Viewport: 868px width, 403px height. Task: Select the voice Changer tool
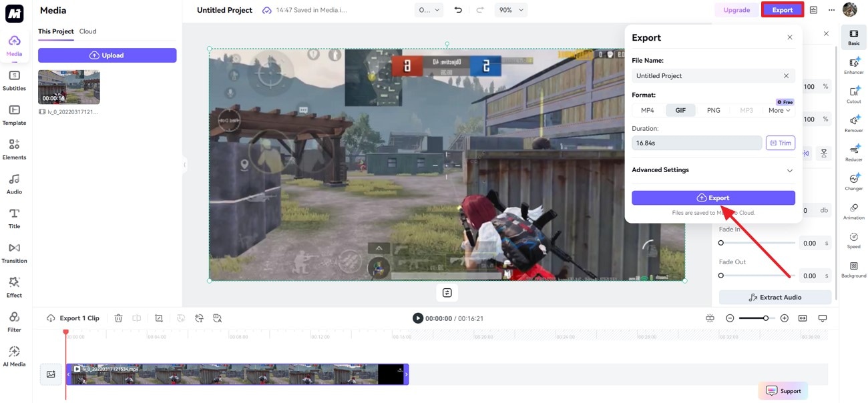pyautogui.click(x=854, y=182)
